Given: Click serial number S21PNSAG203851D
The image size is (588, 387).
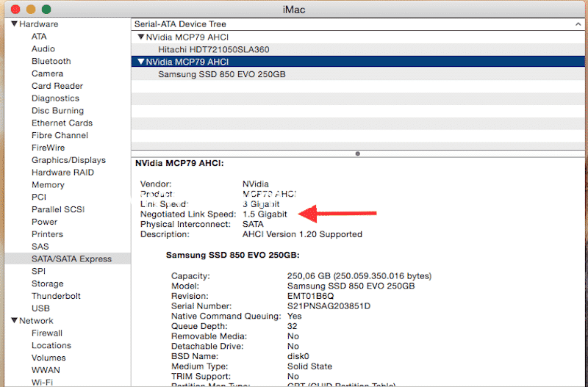Looking at the screenshot, I should pyautogui.click(x=329, y=306).
